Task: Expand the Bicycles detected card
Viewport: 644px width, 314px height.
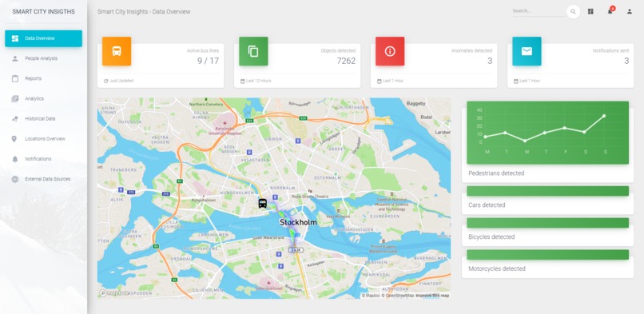Action: point(547,232)
